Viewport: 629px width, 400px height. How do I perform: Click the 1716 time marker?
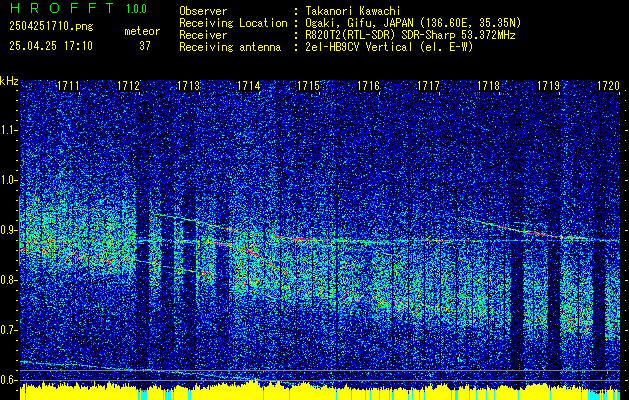[369, 85]
